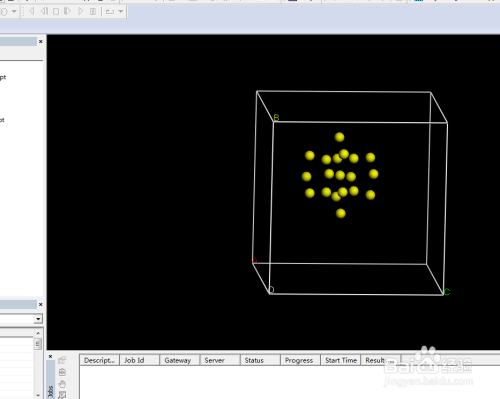Click the animation mode icon
The image size is (500, 399).
click(110, 12)
